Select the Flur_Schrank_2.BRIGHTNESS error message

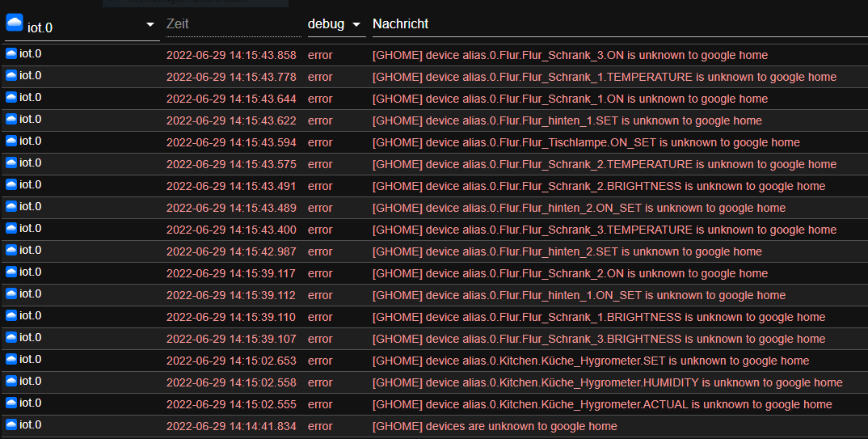(x=599, y=187)
